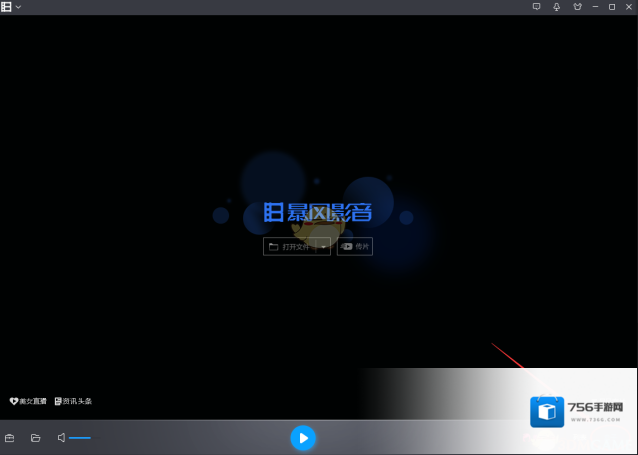
Task: Expand the arrow next to 打开文件
Action: (324, 246)
